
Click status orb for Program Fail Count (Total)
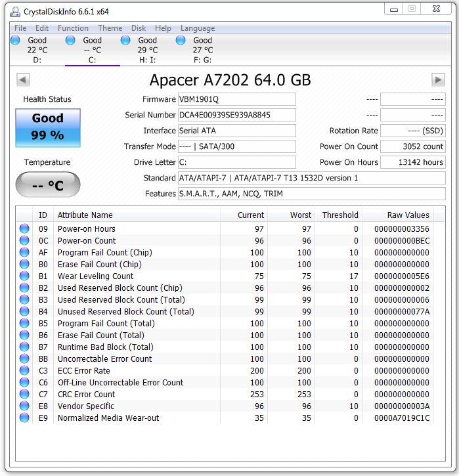tap(24, 323)
